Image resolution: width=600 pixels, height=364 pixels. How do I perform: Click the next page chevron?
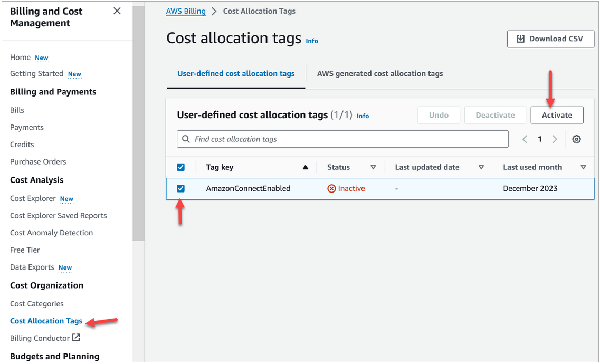pyautogui.click(x=555, y=139)
